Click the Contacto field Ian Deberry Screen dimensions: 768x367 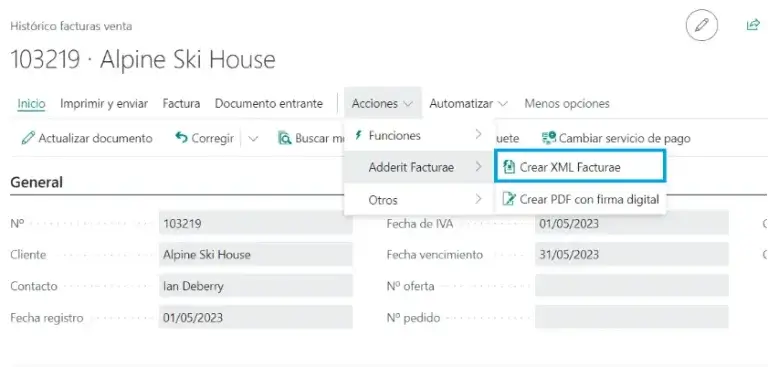[x=256, y=286]
